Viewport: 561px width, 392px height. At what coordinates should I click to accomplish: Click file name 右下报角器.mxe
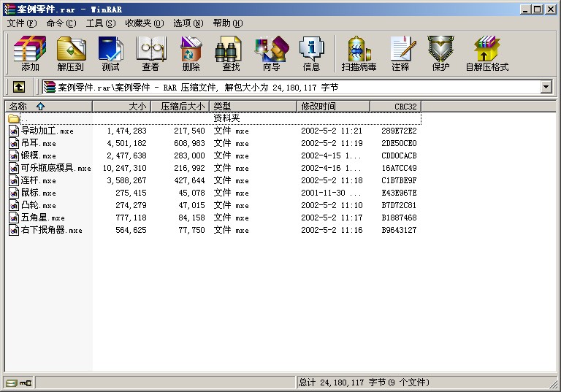click(52, 230)
